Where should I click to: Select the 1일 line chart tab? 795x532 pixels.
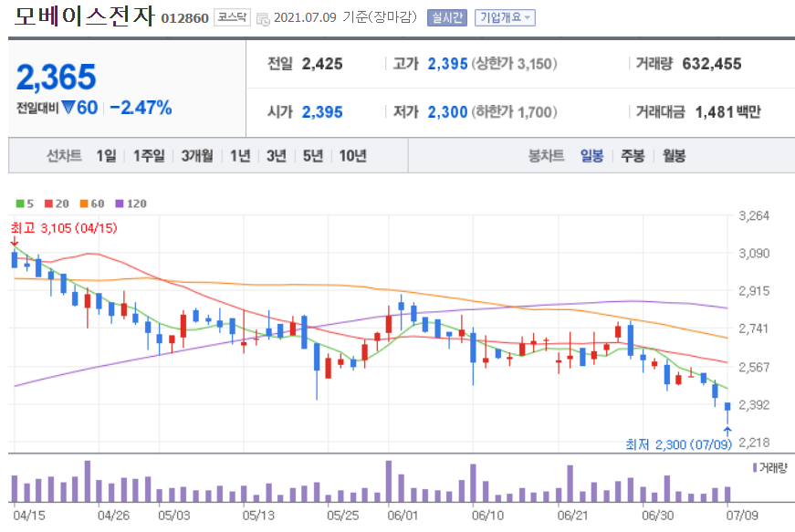point(107,155)
